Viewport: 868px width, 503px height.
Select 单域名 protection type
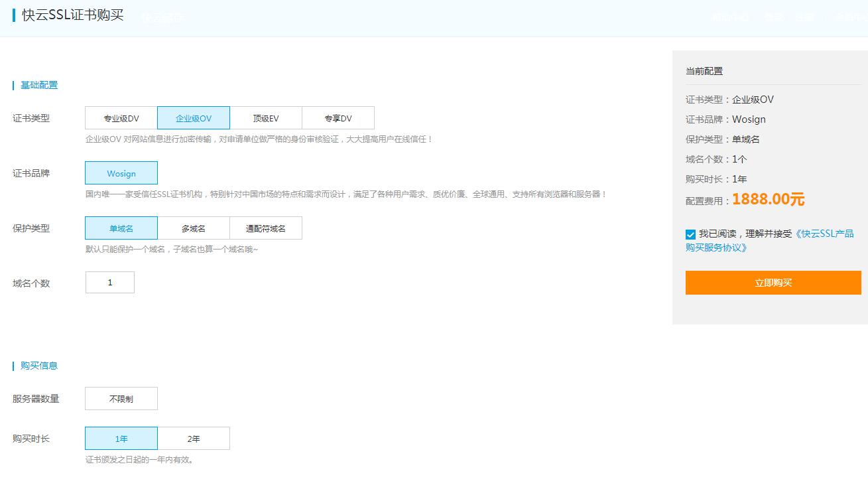[x=121, y=228]
